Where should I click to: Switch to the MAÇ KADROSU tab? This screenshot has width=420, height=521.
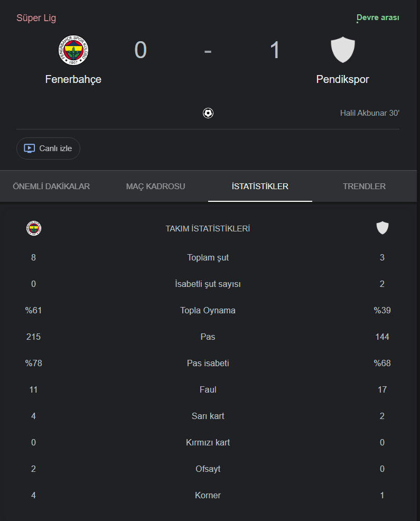tap(155, 187)
